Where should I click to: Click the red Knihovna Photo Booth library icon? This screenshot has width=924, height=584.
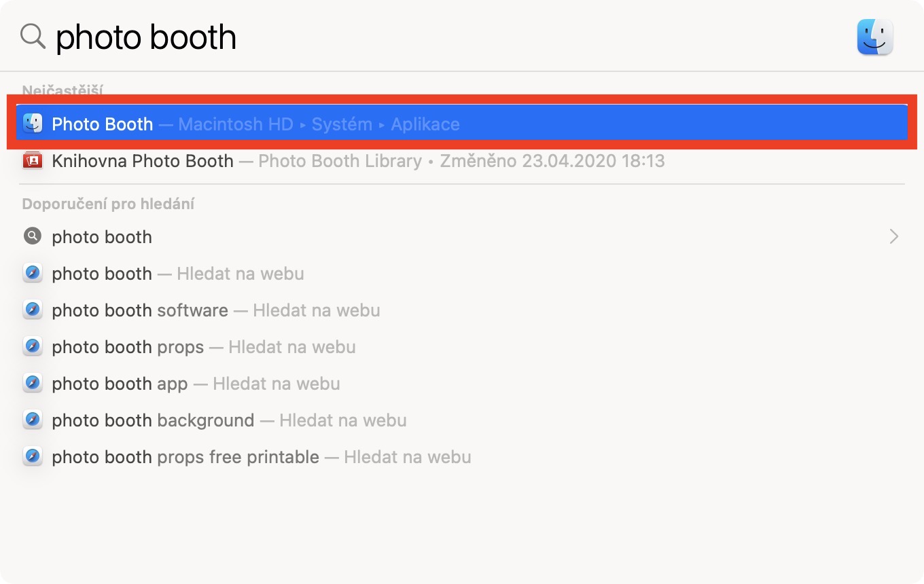click(33, 161)
